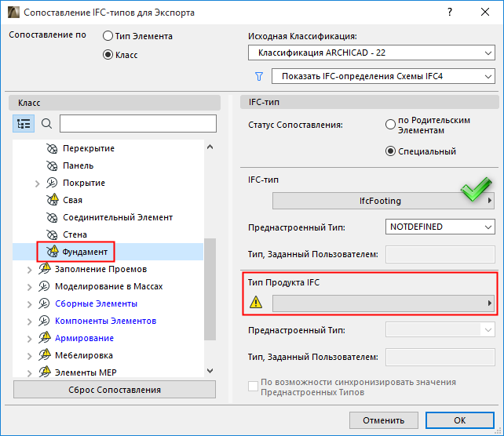Viewport: 504px width, 436px height.
Task: Click the Стена class icon
Action: click(53, 234)
